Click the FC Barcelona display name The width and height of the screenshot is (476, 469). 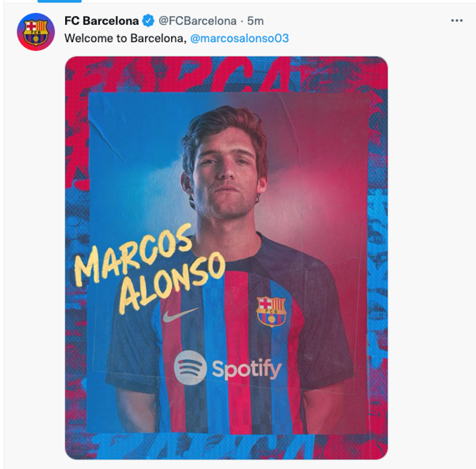pos(102,21)
